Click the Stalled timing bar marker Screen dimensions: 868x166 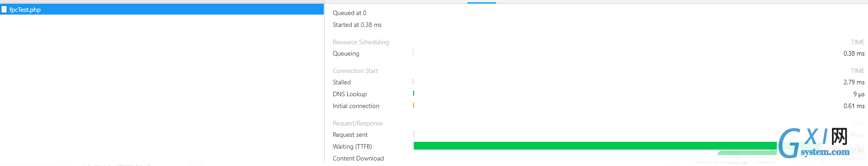coord(413,82)
